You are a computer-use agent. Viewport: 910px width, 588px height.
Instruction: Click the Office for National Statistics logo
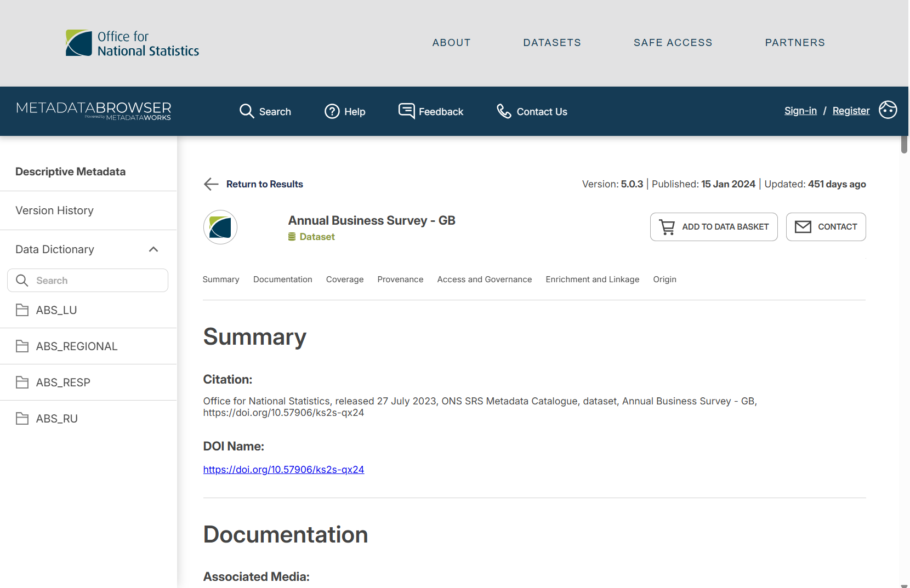click(x=132, y=43)
